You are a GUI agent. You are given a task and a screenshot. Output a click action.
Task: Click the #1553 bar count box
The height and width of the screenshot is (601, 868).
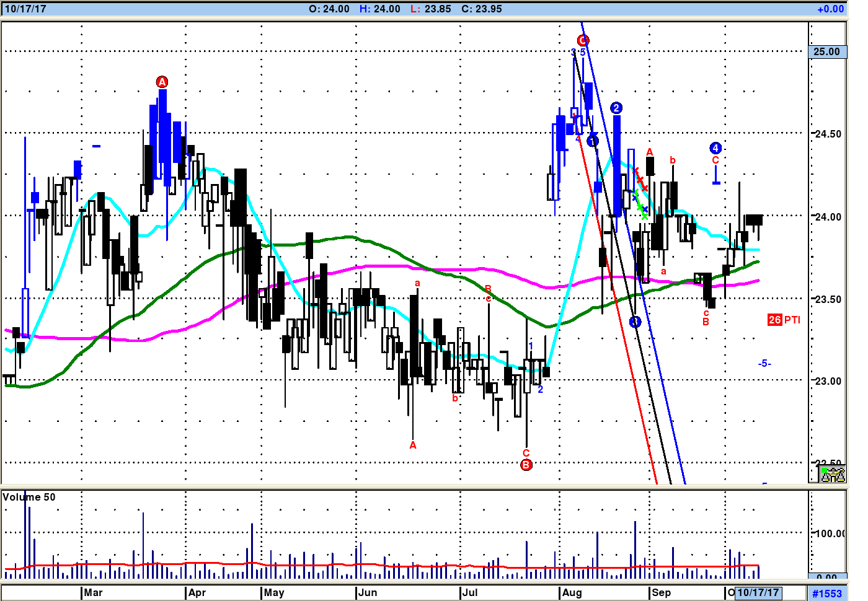coord(827,594)
